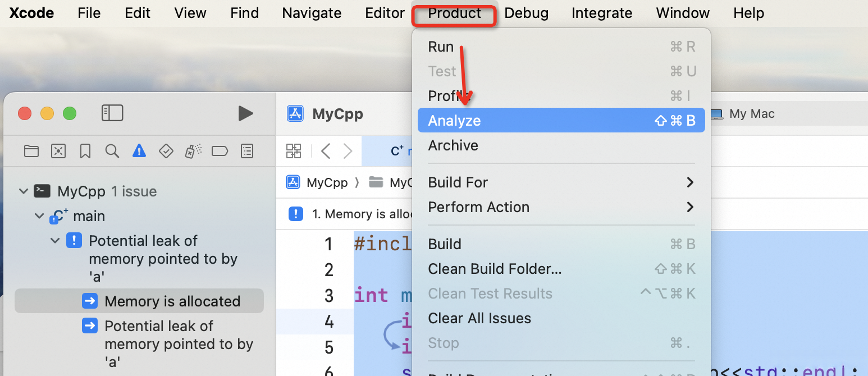Collapse the MyCpp issue group
The image size is (868, 376).
(x=24, y=191)
